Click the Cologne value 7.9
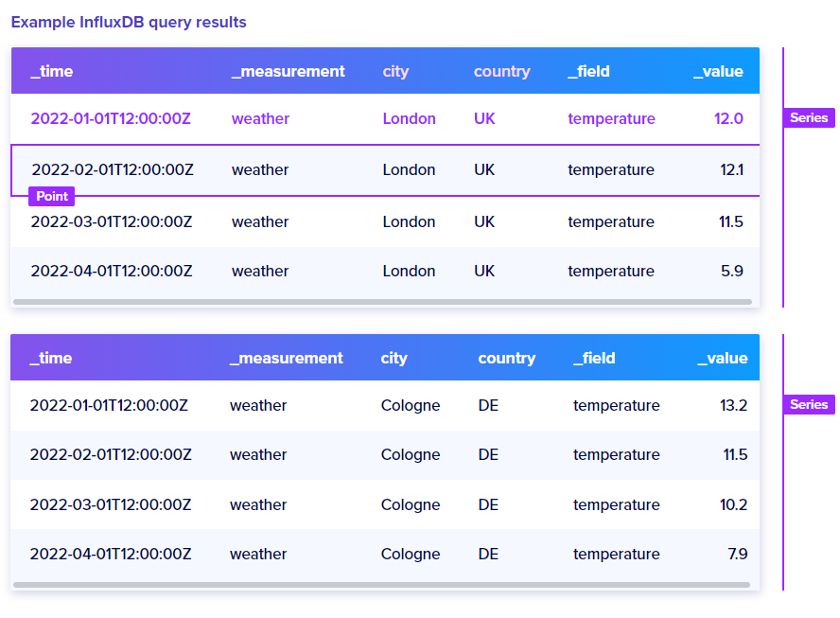The width and height of the screenshot is (840, 618). tap(738, 555)
